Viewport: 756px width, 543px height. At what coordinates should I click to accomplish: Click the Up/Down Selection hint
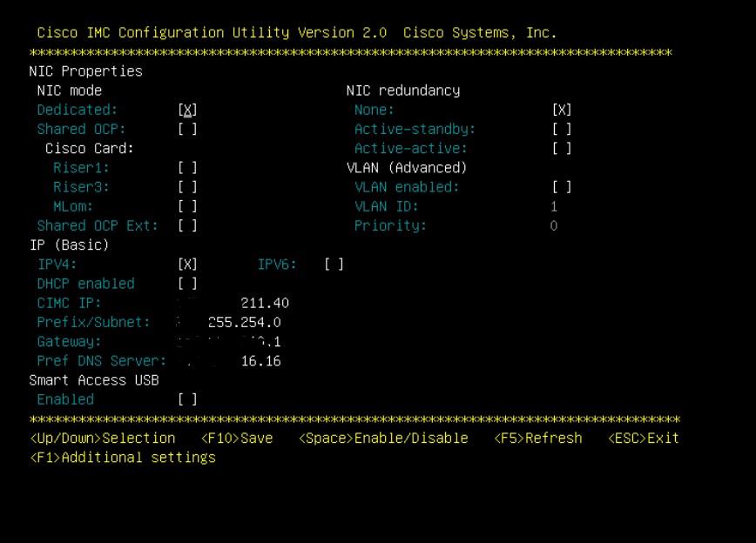(x=103, y=438)
